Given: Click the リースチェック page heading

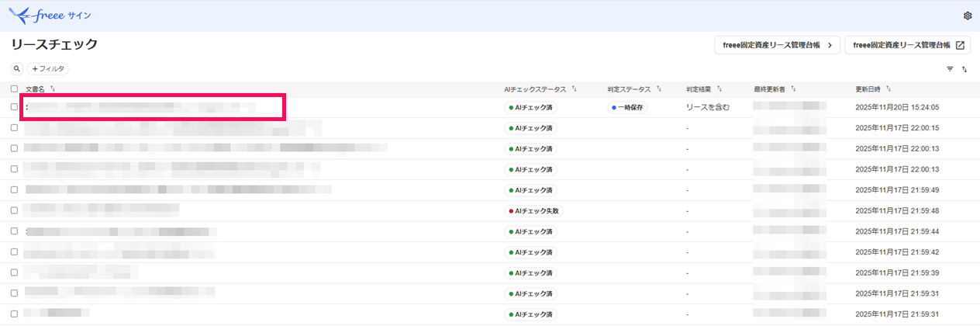Looking at the screenshot, I should [54, 45].
